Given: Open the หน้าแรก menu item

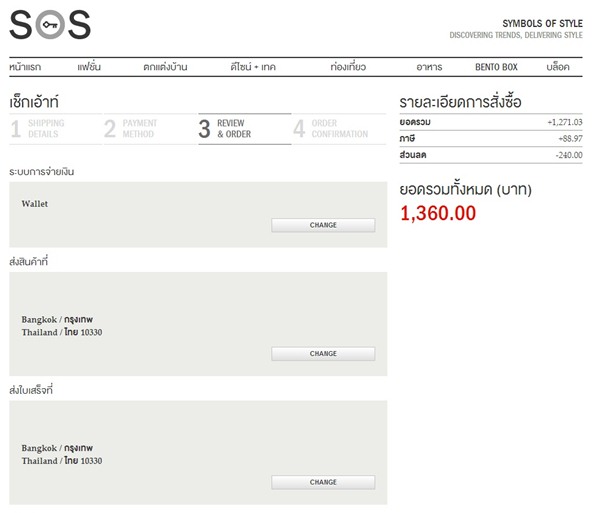Looking at the screenshot, I should tap(25, 67).
